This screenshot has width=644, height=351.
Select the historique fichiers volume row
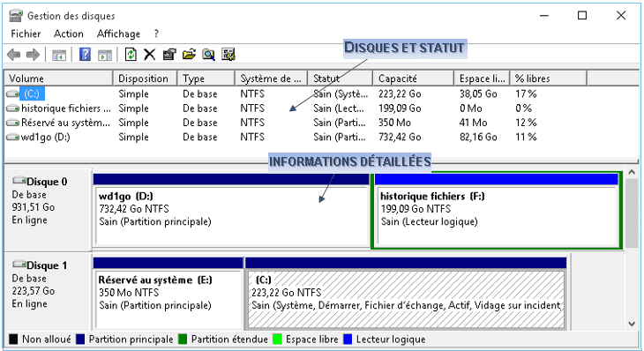tap(65, 108)
